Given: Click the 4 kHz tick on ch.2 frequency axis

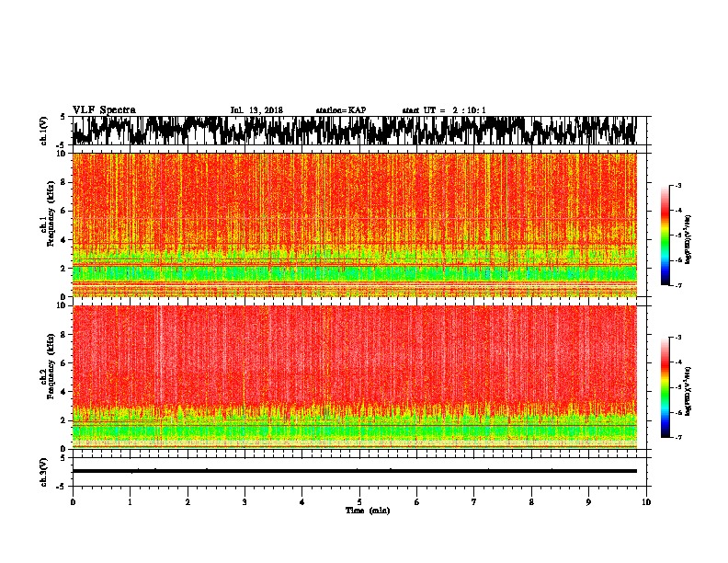Looking at the screenshot, I should [x=64, y=392].
